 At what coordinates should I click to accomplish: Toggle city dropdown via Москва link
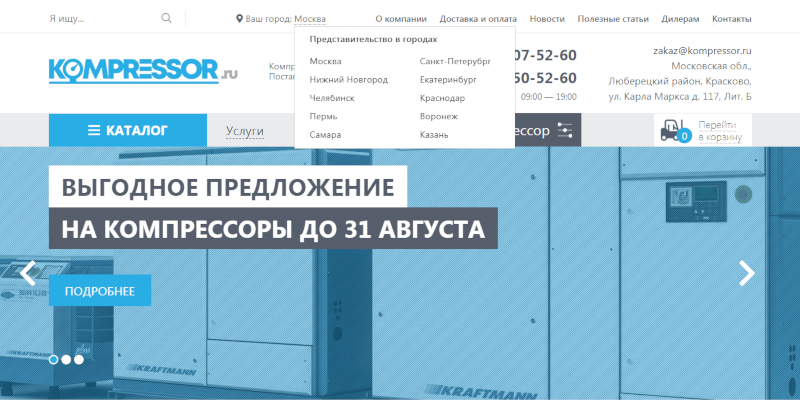[x=310, y=19]
